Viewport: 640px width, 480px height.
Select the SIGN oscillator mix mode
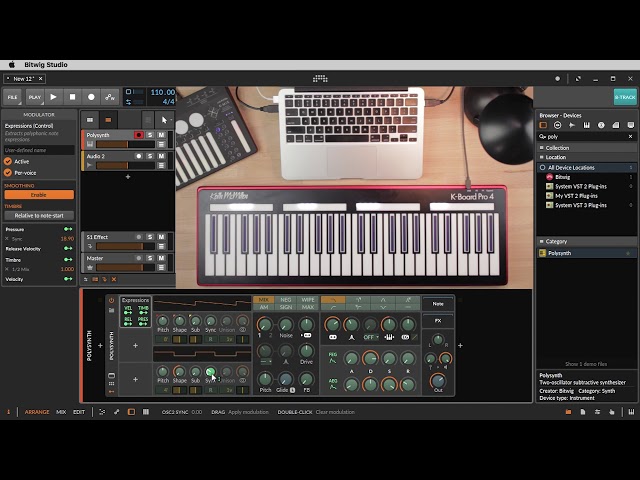point(286,307)
